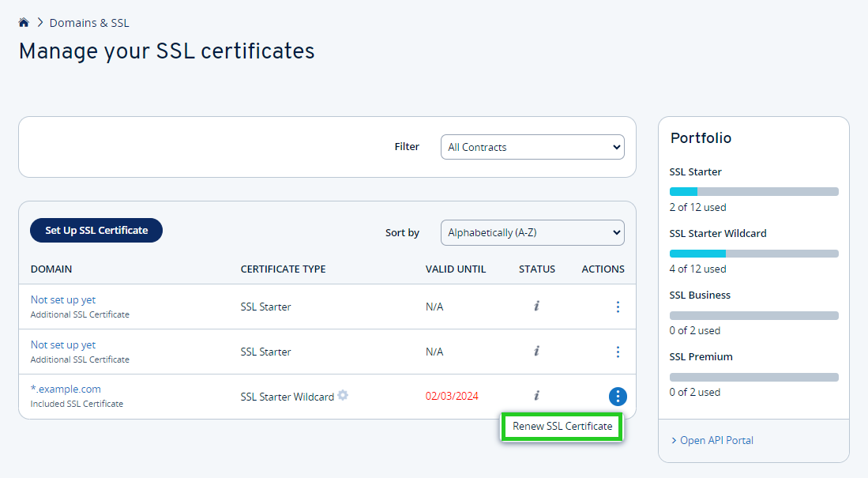868x478 pixels.
Task: Click the expired date 02/03/2024
Action: point(452,396)
